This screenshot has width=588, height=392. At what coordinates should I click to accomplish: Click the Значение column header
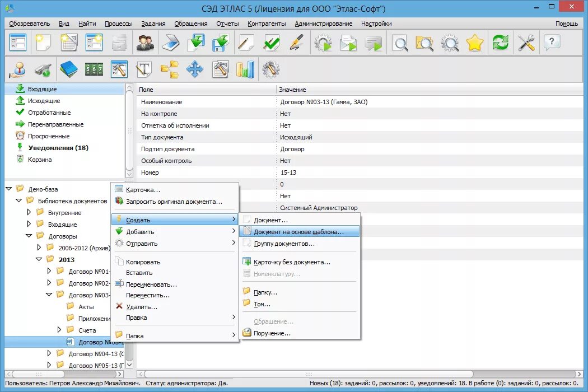point(430,90)
